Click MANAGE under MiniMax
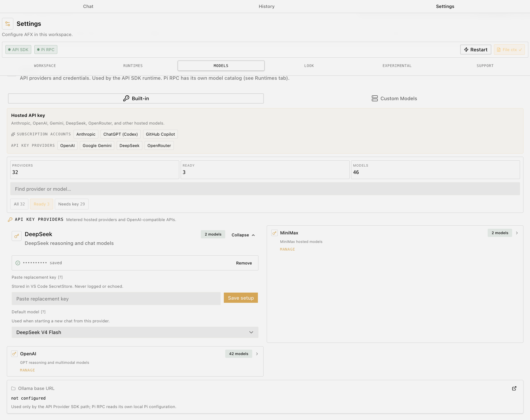This screenshot has width=530, height=420. (x=287, y=249)
